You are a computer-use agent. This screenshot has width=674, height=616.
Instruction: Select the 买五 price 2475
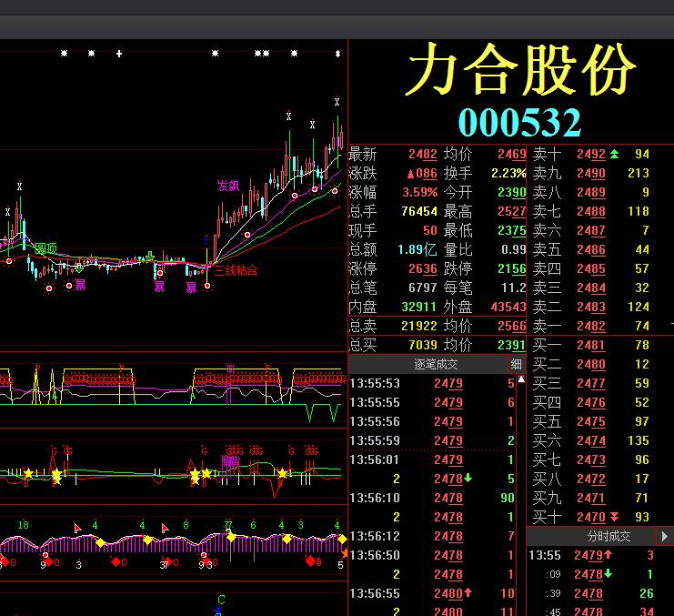pos(591,421)
